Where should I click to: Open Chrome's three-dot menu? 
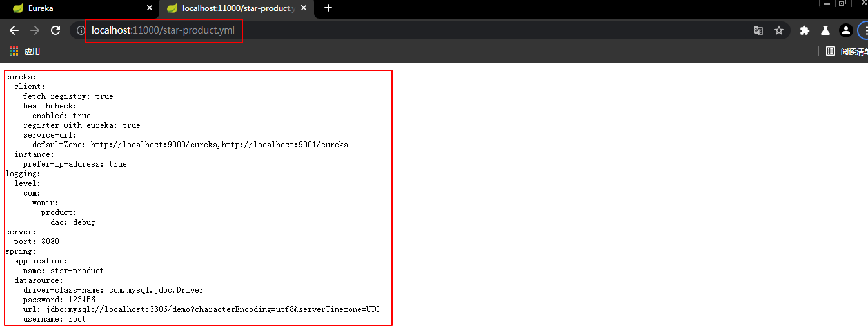[x=863, y=30]
